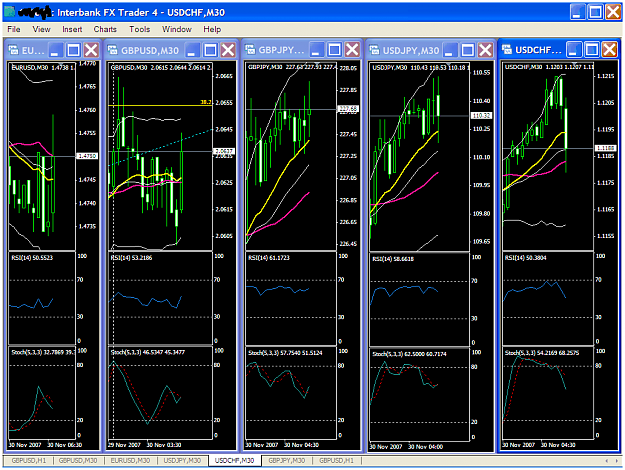The image size is (625, 470).
Task: Click the 30 Nov 04:00 time label in USDJPY
Action: pos(425,447)
